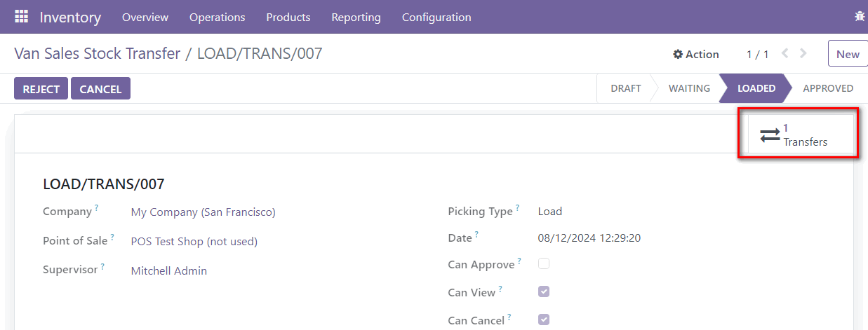The width and height of the screenshot is (868, 330).
Task: Select the APPROVED status stage
Action: (x=828, y=88)
